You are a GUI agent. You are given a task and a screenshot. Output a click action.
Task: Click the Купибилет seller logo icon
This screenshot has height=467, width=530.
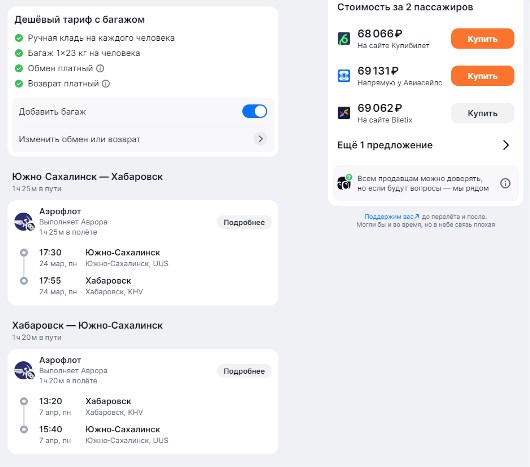(x=344, y=39)
